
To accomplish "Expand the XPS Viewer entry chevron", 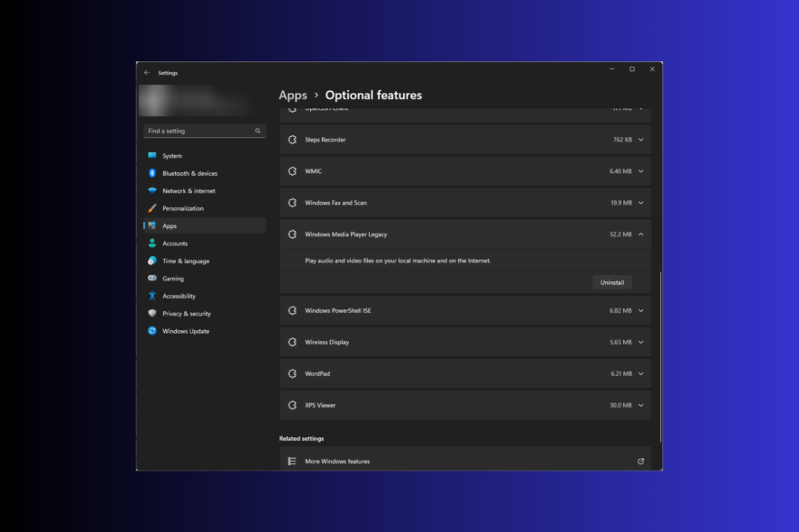I will (641, 405).
